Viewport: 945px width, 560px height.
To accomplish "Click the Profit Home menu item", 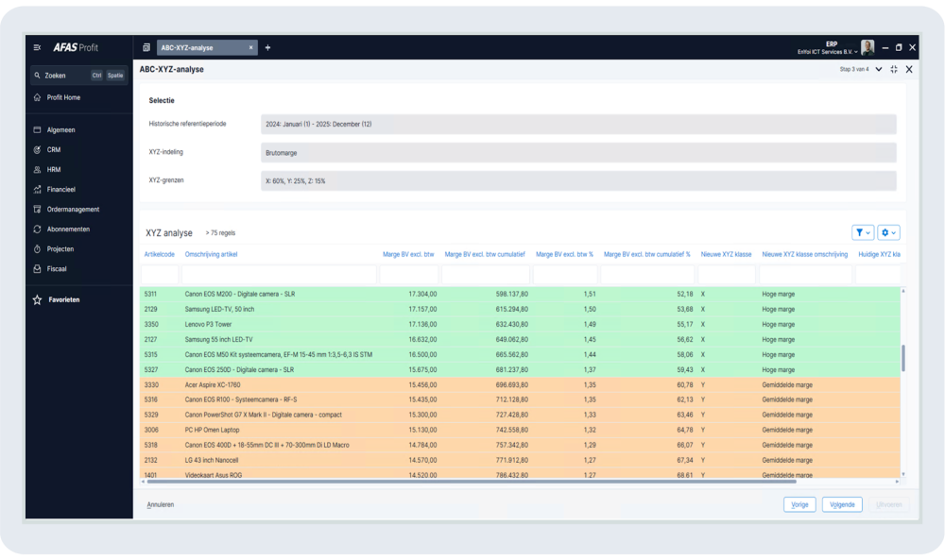I will tap(63, 97).
